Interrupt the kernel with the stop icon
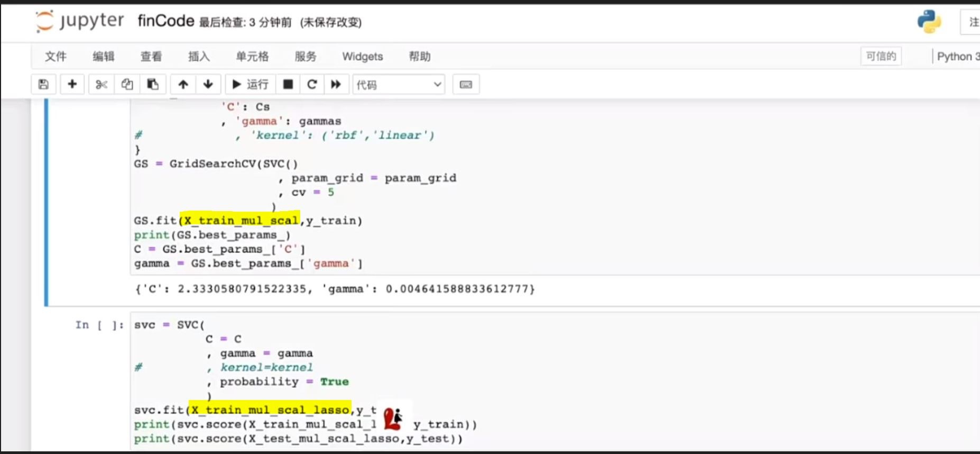Screen dimensions: 980x454 (x=288, y=84)
